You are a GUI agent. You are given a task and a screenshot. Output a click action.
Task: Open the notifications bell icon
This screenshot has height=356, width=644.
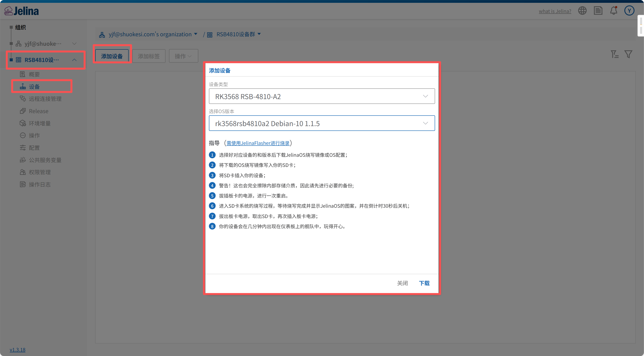614,11
